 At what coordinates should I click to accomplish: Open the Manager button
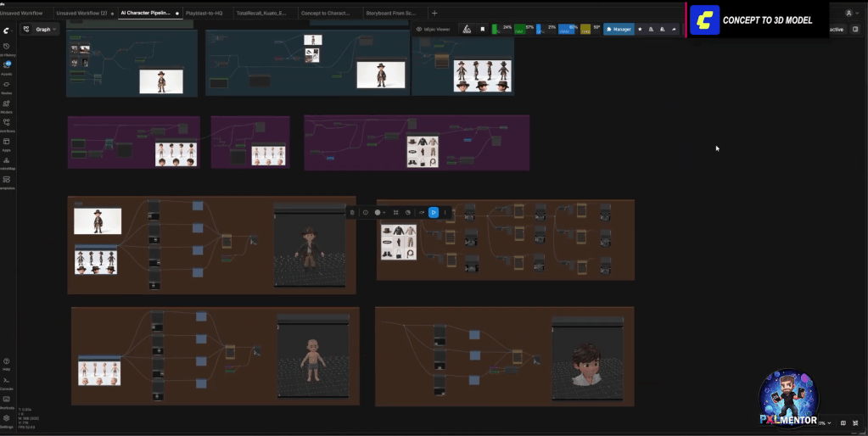click(x=619, y=30)
